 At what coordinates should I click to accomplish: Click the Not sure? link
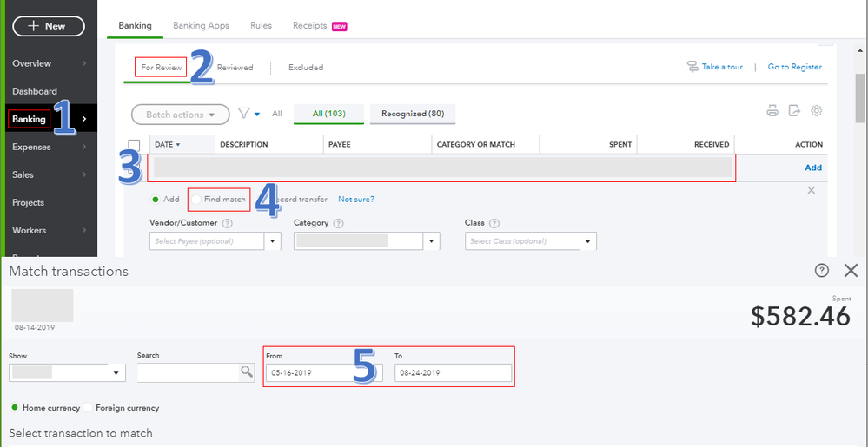click(356, 199)
